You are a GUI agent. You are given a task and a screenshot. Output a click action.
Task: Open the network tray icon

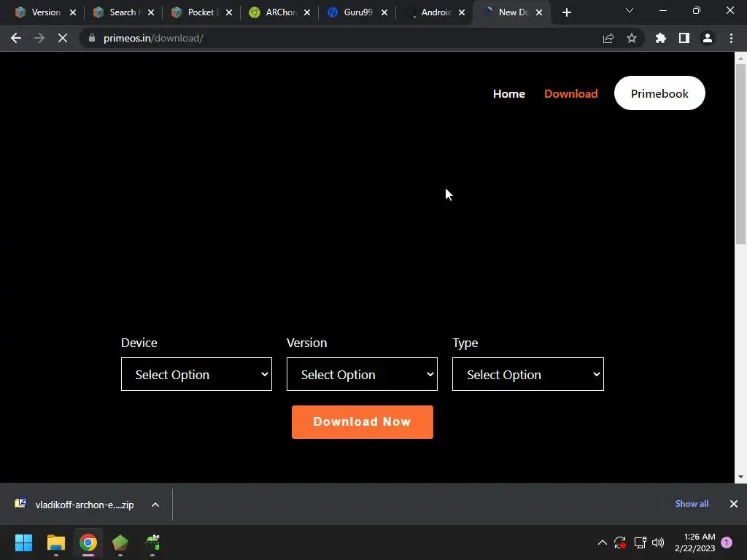pos(640,542)
